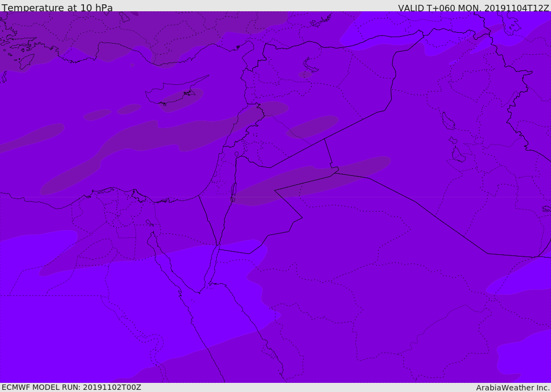Image resolution: width=551 pixels, height=392 pixels.
Task: Click the 'ArabiaWeather Inc.' credit text
Action: pos(513,388)
